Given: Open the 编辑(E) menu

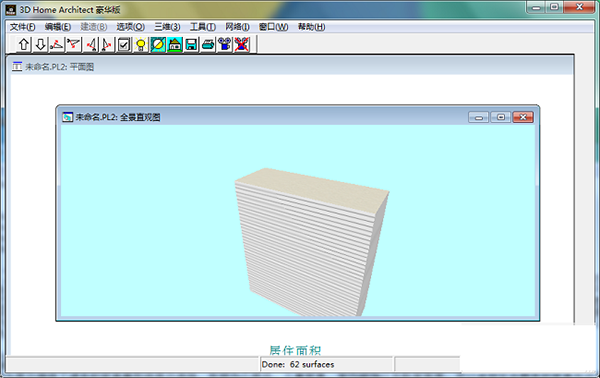Looking at the screenshot, I should [58, 27].
